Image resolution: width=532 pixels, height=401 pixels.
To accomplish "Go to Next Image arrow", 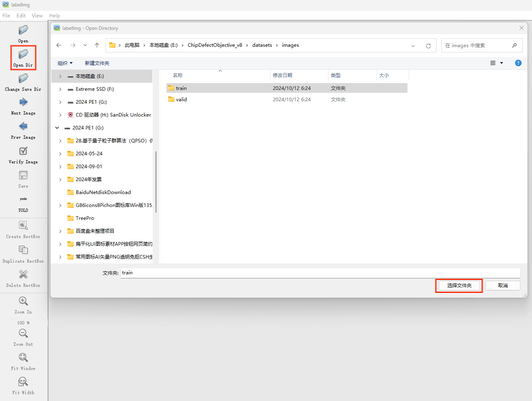I will [23, 102].
